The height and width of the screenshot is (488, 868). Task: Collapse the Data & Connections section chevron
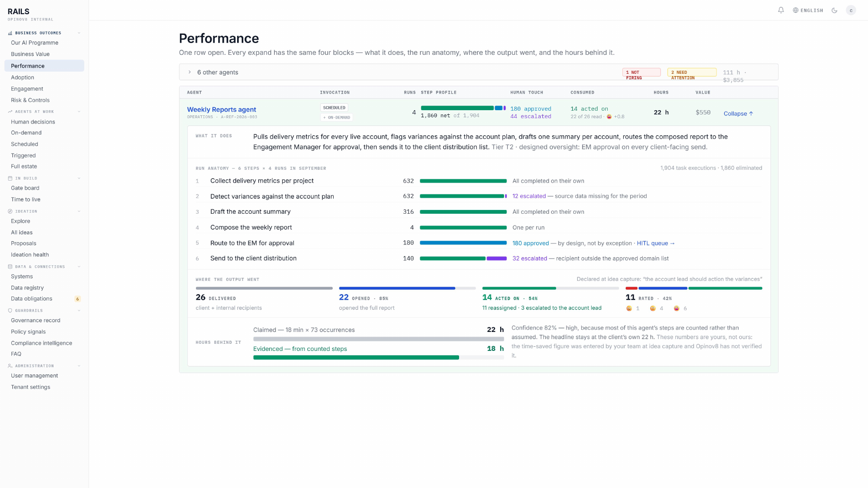[79, 267]
